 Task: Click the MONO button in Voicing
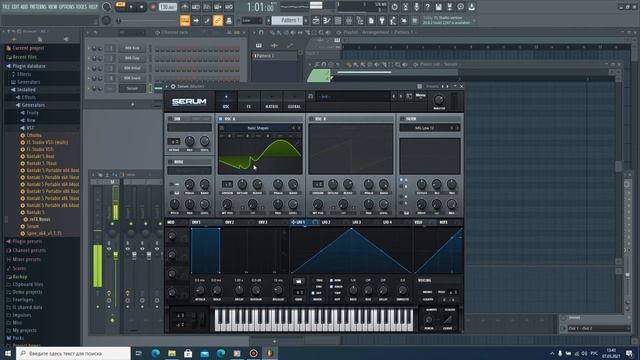click(427, 292)
